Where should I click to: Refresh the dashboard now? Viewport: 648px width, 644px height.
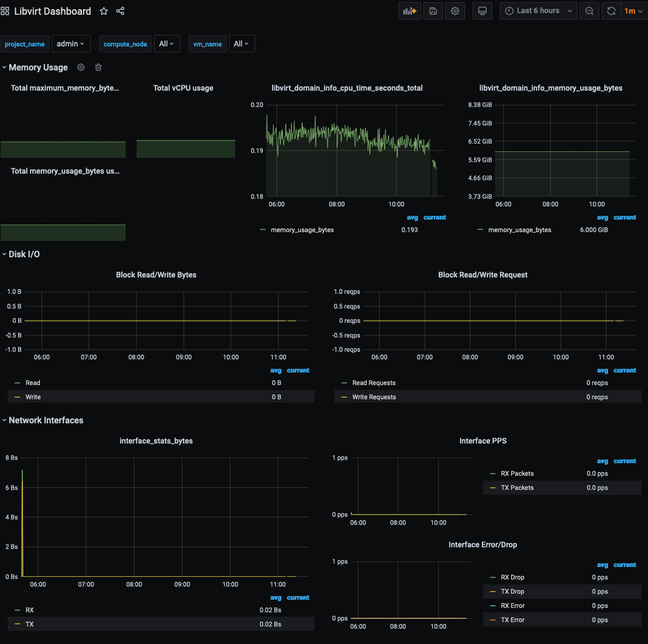[611, 11]
